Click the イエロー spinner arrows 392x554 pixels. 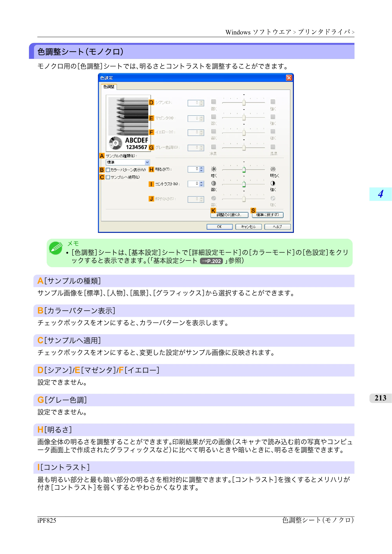(201, 133)
